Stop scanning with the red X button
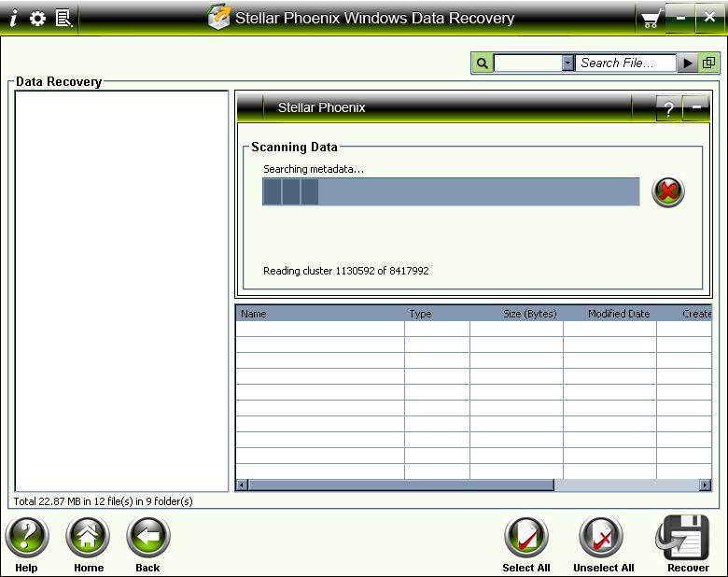The image size is (728, 577). coord(667,192)
